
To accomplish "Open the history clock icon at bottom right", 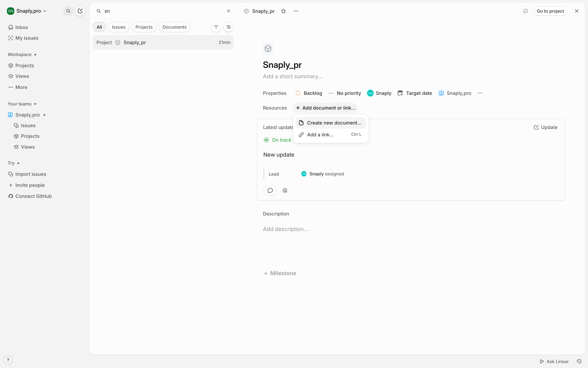I will coord(579,361).
